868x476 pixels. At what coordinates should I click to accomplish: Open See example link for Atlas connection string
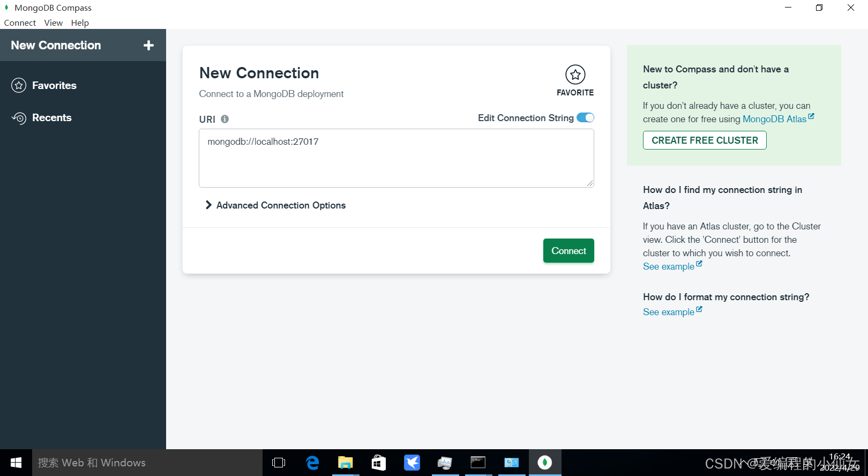click(x=669, y=266)
